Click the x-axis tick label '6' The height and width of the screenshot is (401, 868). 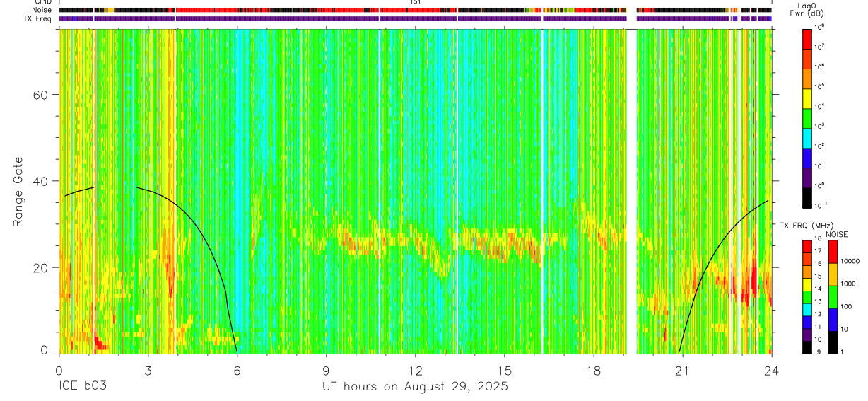pyautogui.click(x=237, y=371)
